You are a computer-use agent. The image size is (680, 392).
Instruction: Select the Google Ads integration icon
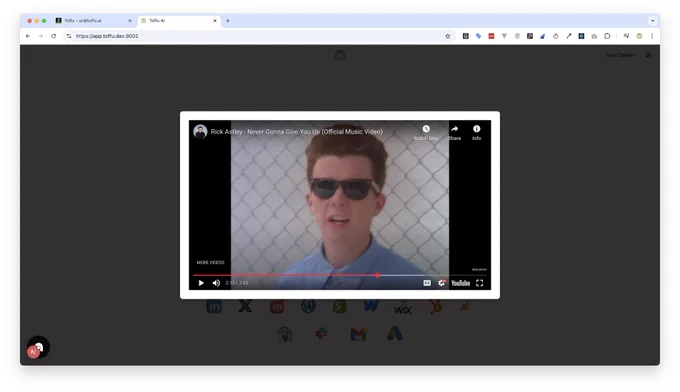tap(395, 333)
